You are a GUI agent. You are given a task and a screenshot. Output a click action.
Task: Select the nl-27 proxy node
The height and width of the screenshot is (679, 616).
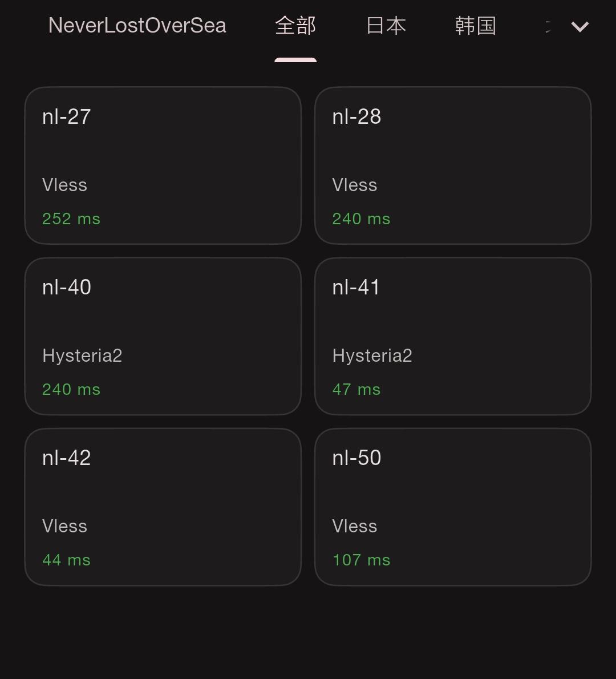coord(163,165)
